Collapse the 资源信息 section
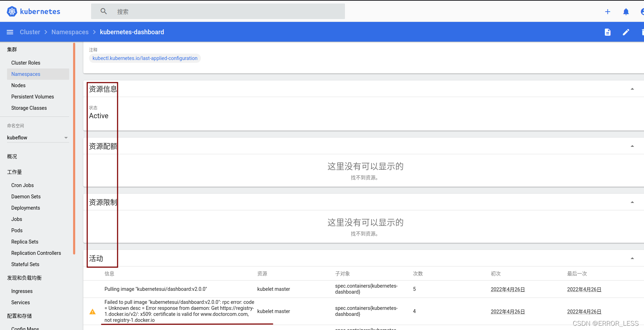644x330 pixels. tap(632, 89)
